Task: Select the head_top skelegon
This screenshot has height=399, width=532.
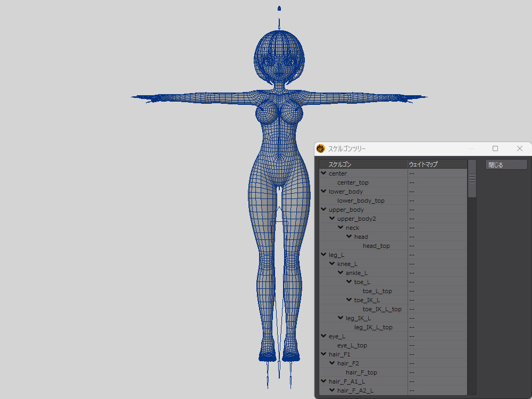Action: pyautogui.click(x=376, y=246)
